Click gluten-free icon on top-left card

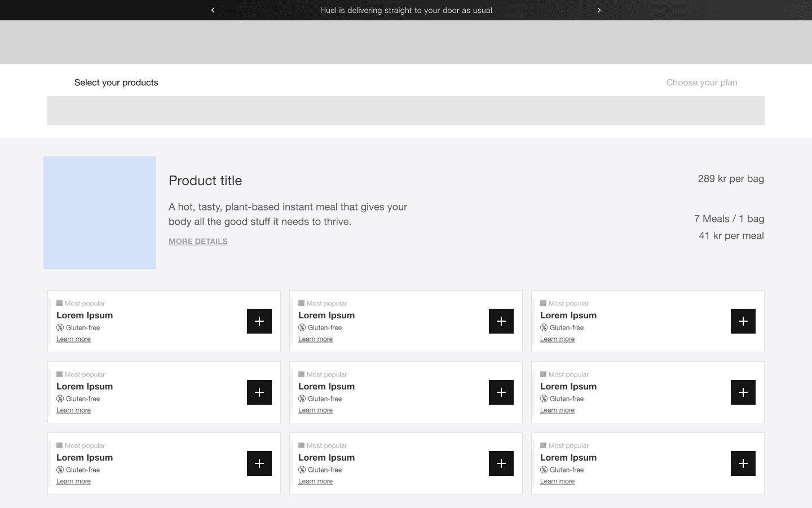tap(60, 327)
